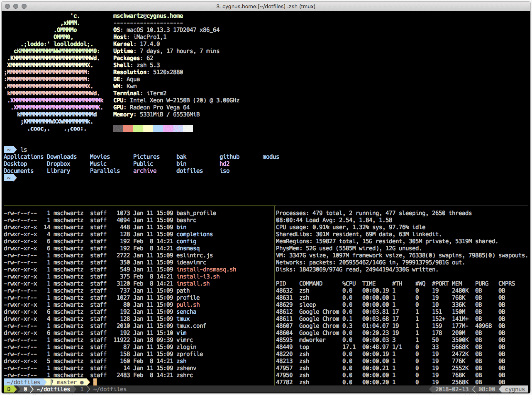
Task: Switch to tmux window 1 dotfiles
Action: pos(103,389)
